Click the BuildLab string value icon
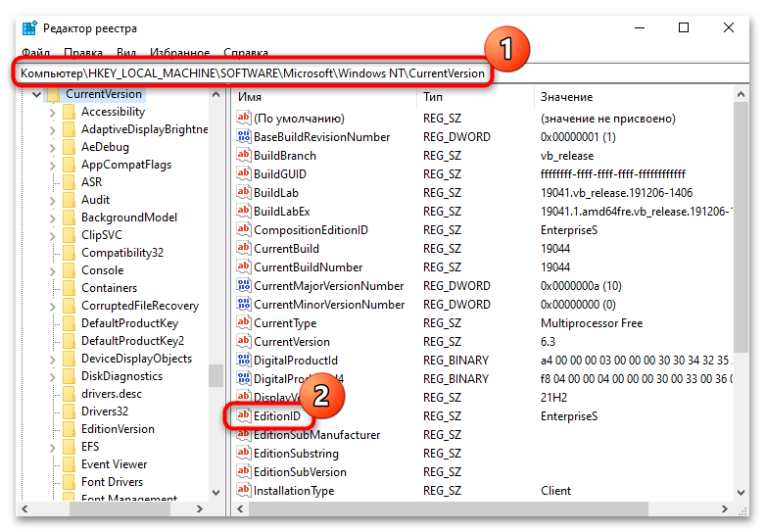 pos(244,192)
